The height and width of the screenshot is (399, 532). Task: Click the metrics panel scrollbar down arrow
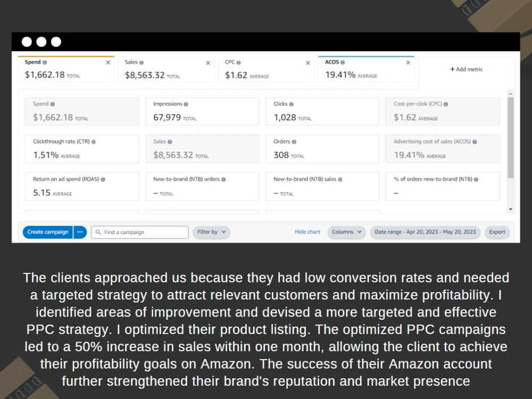[511, 209]
